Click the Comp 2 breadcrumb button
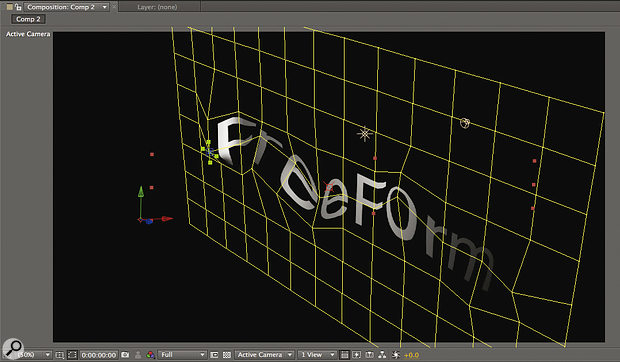 [28, 19]
